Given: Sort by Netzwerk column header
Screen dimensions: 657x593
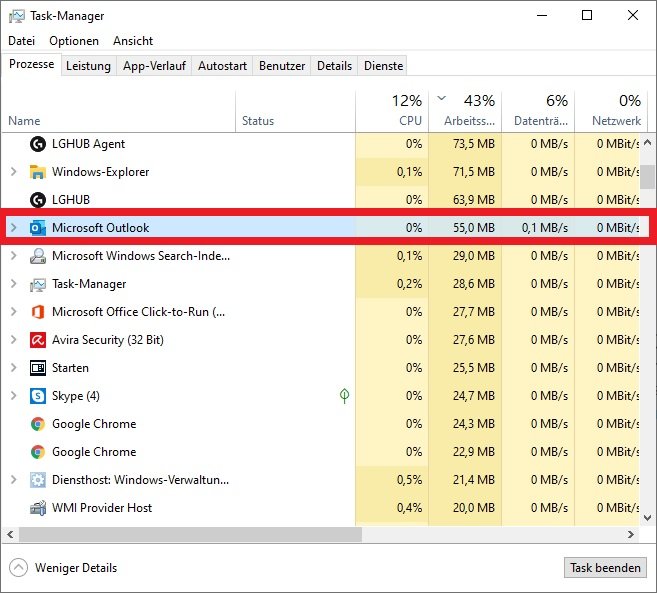Looking at the screenshot, I should [611, 111].
